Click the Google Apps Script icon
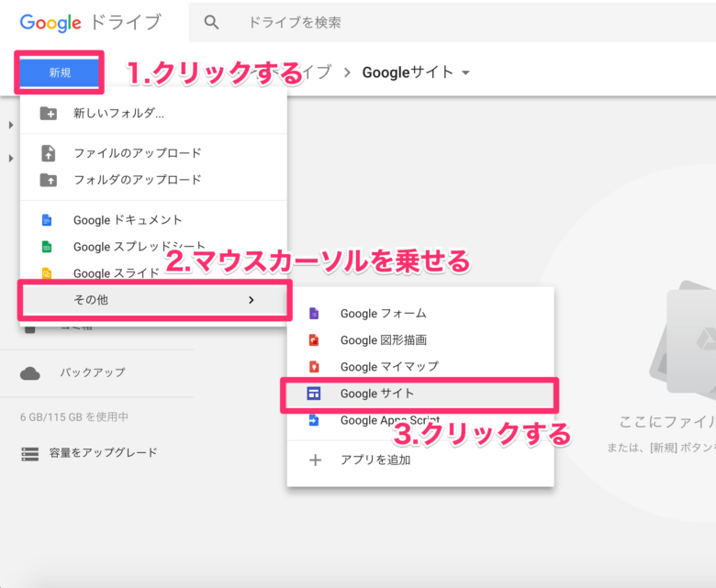The height and width of the screenshot is (588, 716). coord(314,420)
